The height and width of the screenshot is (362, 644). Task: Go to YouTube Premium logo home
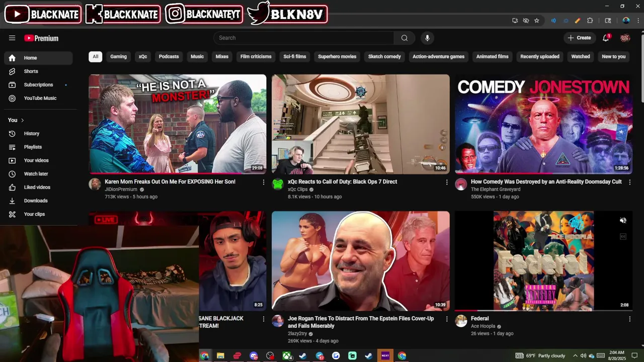(41, 38)
